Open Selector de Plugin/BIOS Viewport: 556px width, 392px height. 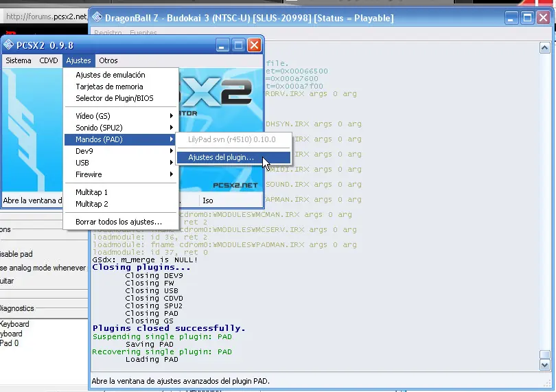click(121, 98)
